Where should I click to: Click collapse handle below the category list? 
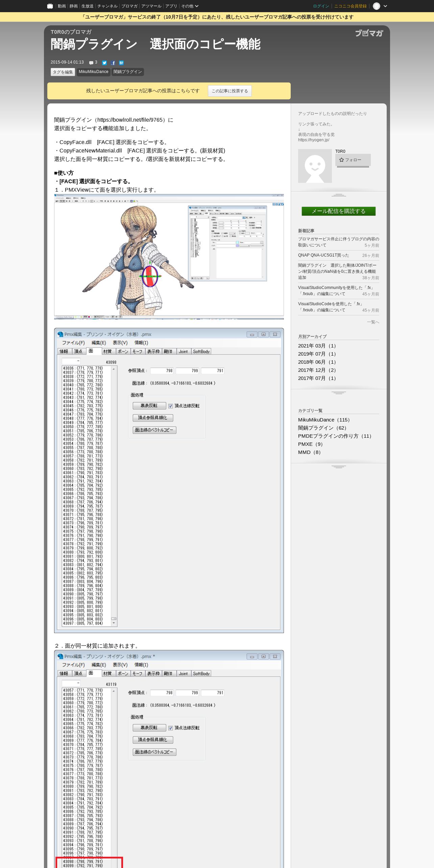[x=339, y=467]
